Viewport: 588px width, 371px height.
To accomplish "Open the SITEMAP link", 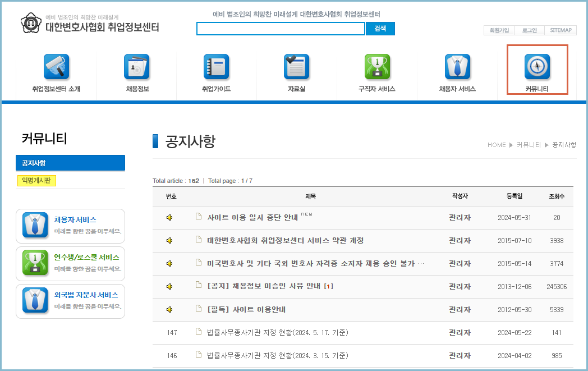I will [x=561, y=30].
